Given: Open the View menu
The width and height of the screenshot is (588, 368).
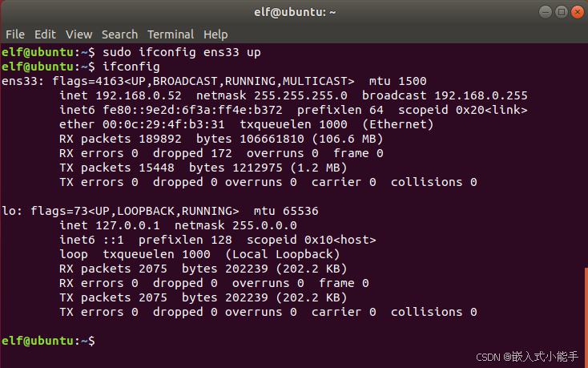Looking at the screenshot, I should point(79,34).
